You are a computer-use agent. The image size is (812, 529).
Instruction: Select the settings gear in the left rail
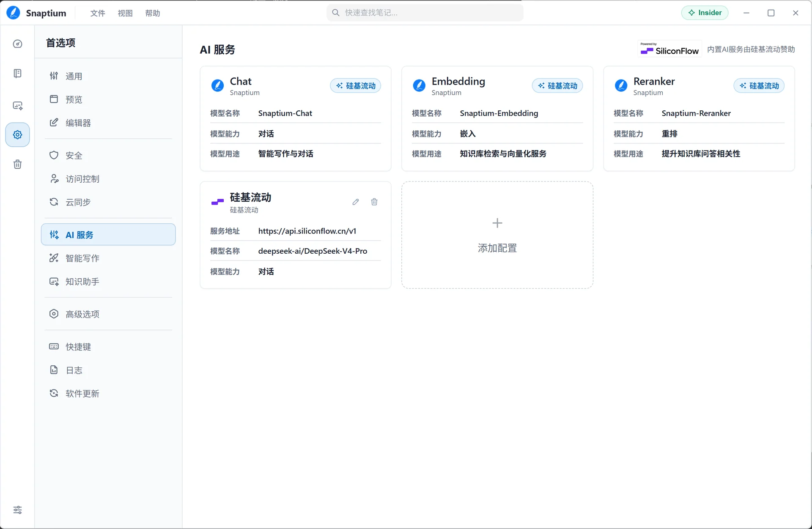[x=17, y=135]
